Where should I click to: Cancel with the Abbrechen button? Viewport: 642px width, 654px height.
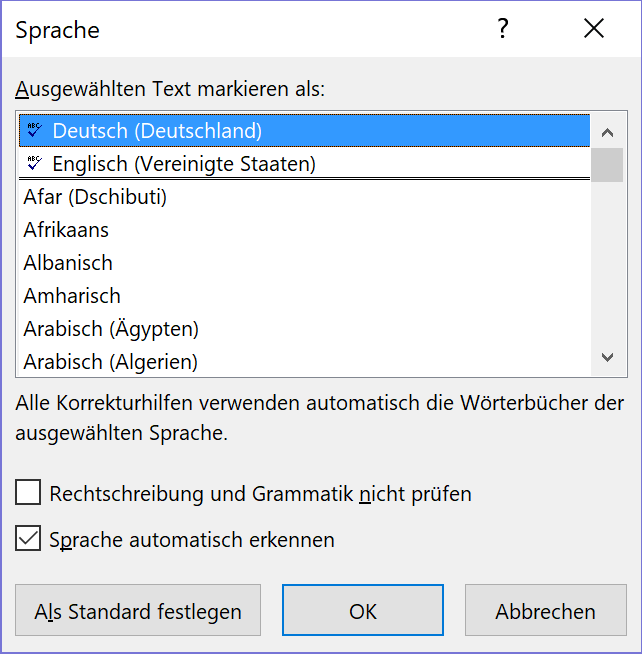(x=546, y=610)
